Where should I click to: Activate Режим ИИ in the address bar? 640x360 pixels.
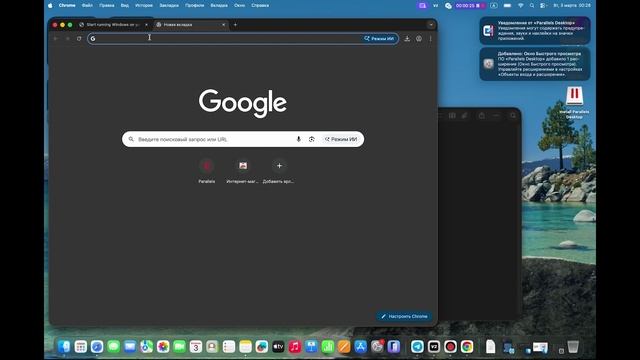tap(379, 38)
